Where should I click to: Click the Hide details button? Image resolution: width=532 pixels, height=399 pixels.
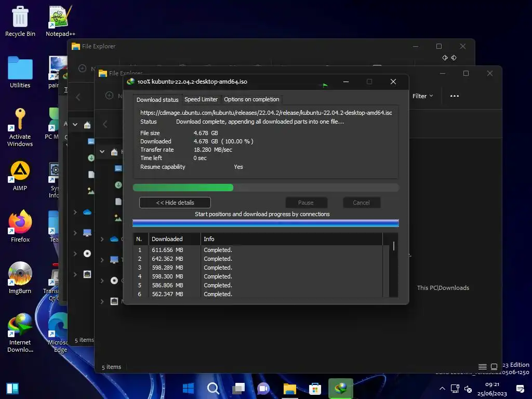point(175,203)
